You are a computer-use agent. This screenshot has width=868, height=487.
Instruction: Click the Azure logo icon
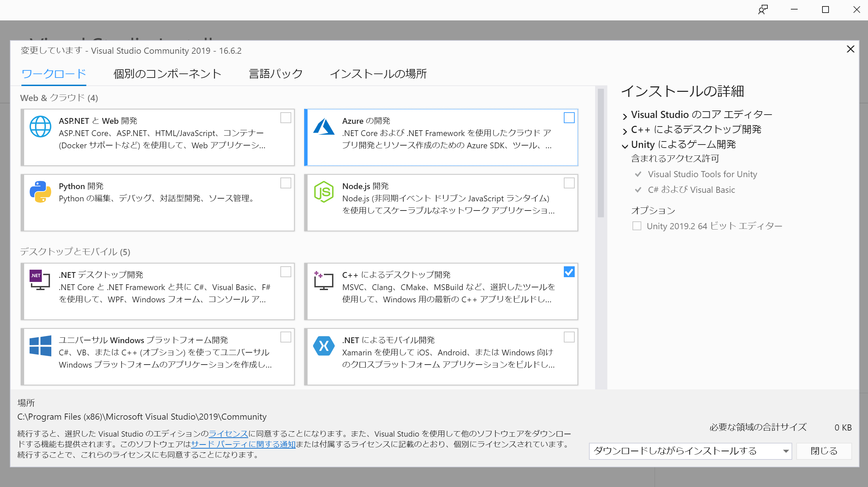coord(324,127)
